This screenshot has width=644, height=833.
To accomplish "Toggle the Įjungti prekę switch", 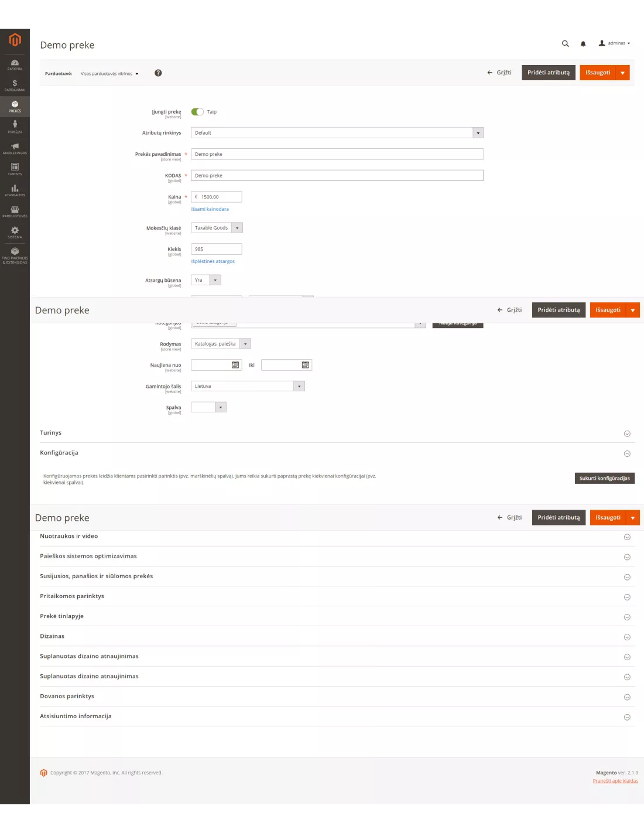I will [x=197, y=112].
